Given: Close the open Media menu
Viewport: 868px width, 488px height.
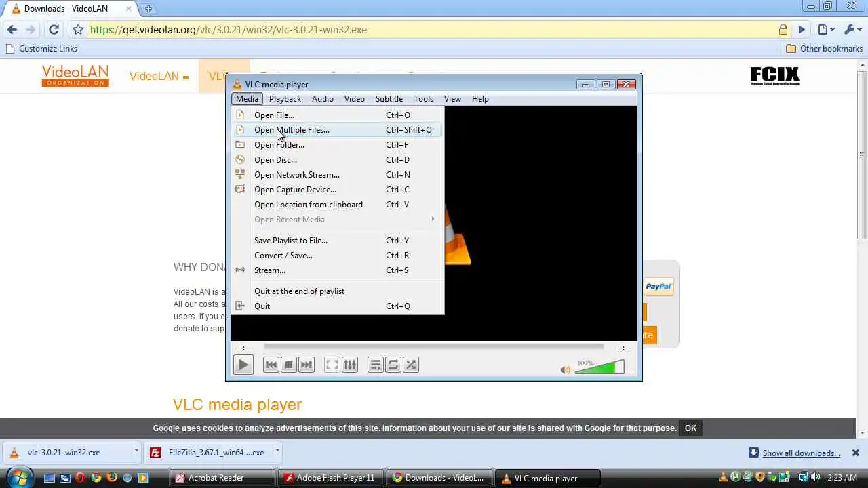Looking at the screenshot, I should (247, 98).
